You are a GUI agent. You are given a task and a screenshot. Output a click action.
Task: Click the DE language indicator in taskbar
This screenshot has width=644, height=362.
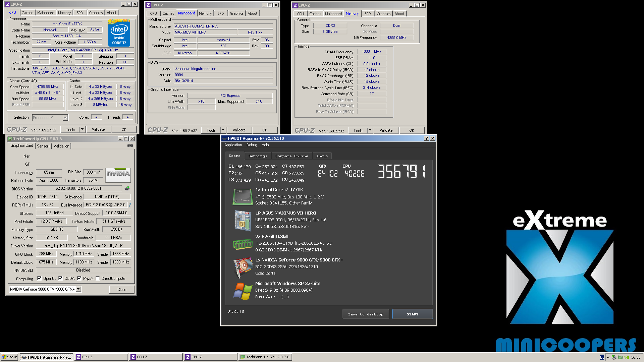[602, 357]
